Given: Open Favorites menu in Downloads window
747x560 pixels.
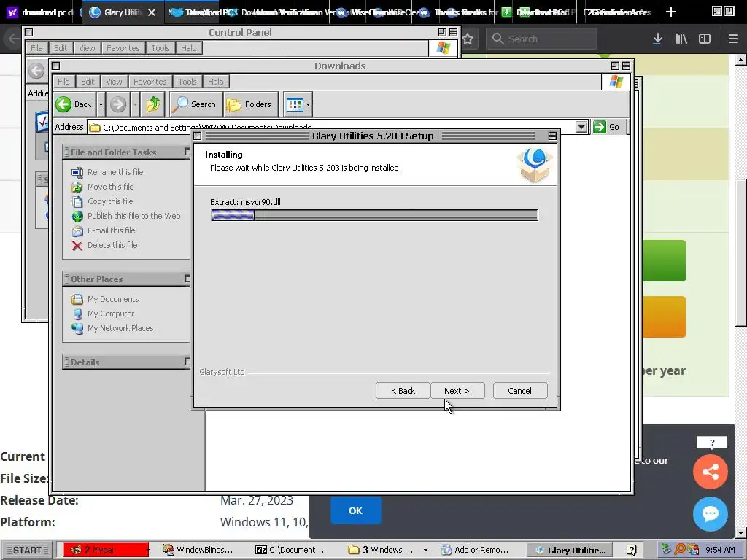Looking at the screenshot, I should (150, 82).
